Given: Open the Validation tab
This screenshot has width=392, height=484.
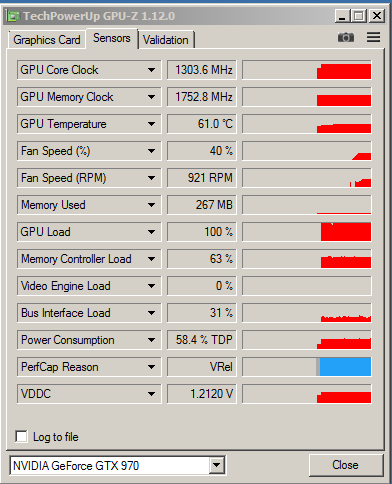Looking at the screenshot, I should pyautogui.click(x=166, y=40).
